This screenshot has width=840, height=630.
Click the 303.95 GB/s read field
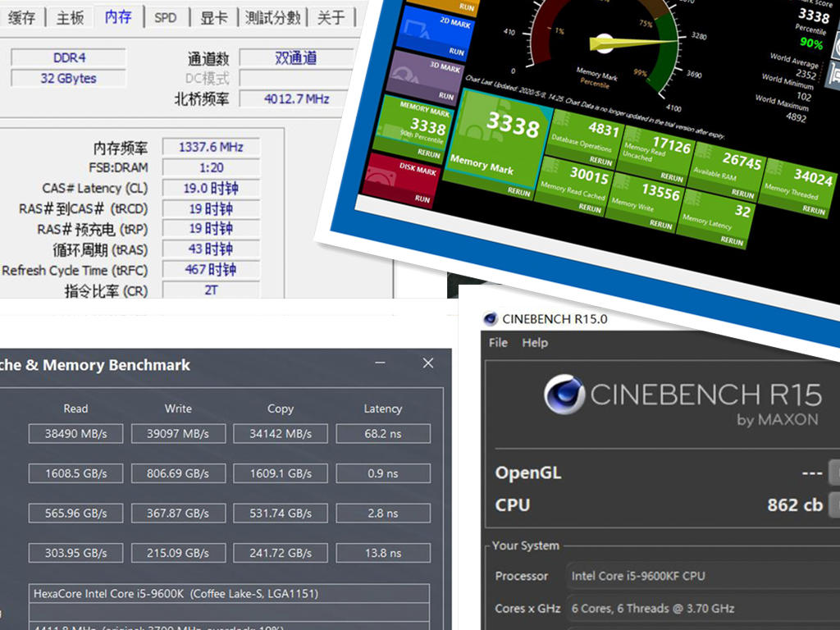[x=75, y=553]
